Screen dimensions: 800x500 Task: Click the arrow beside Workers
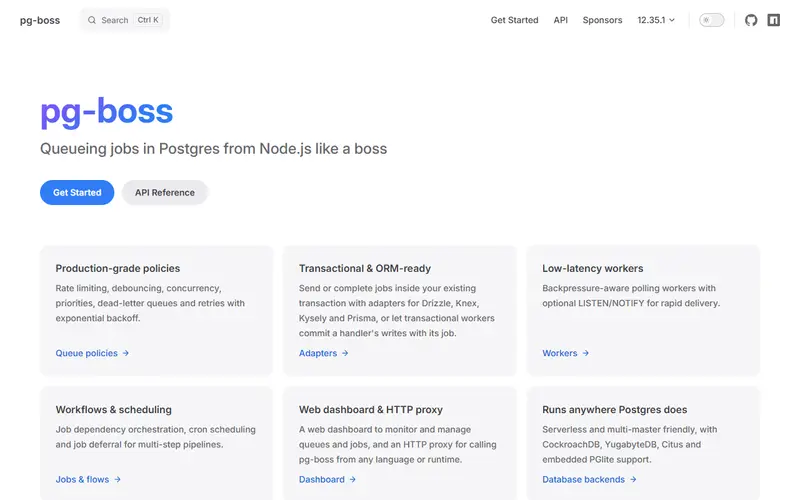586,353
